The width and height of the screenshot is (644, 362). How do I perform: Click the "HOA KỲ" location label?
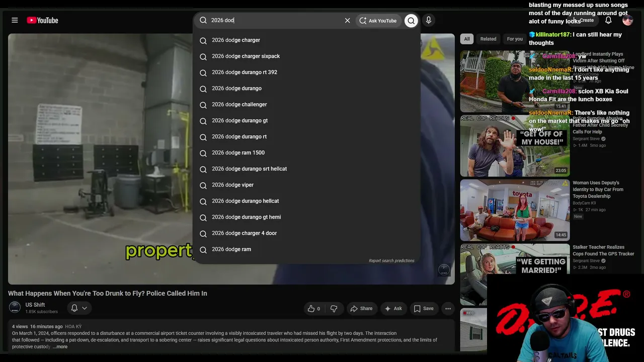(73, 326)
